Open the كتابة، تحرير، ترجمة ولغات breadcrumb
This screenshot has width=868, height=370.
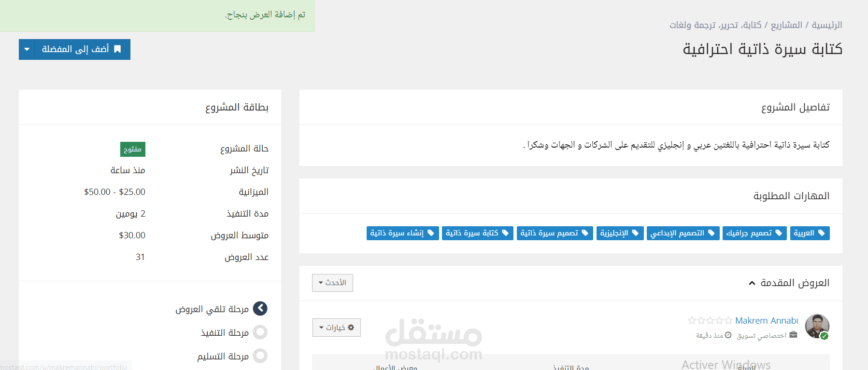click(715, 25)
